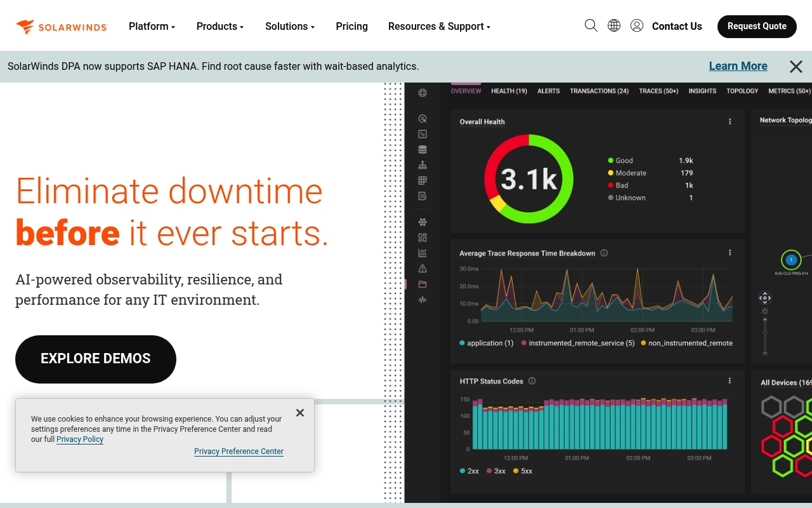Toggle the Bad health legend entry

tap(618, 185)
